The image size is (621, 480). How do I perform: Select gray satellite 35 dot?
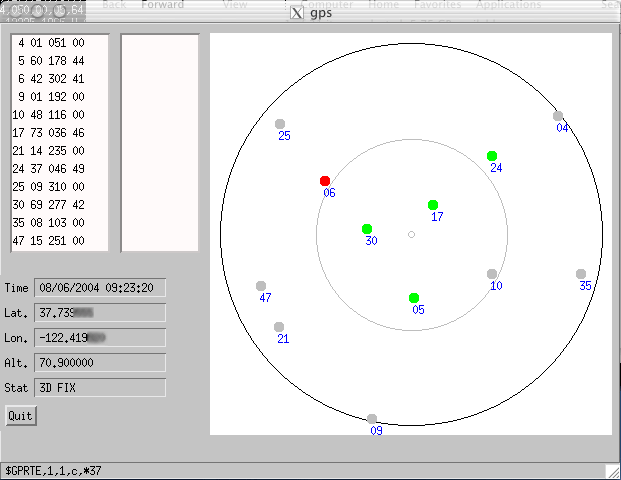[x=581, y=274]
